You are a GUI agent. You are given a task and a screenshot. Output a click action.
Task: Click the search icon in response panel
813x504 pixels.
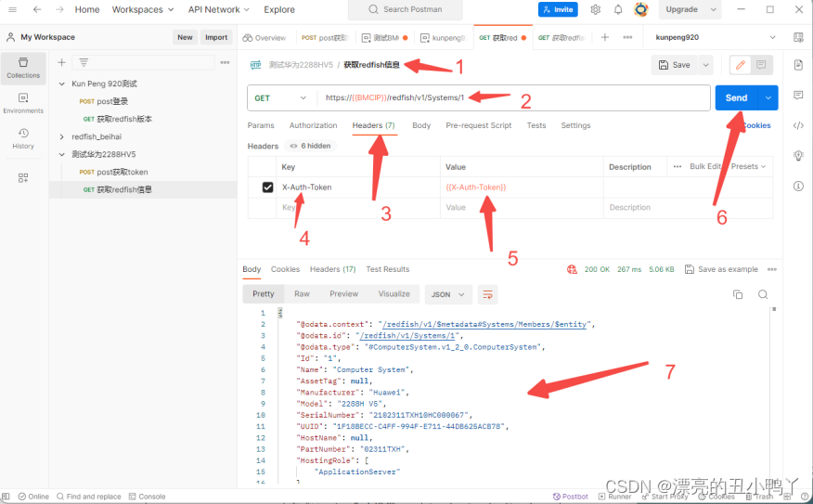click(763, 294)
